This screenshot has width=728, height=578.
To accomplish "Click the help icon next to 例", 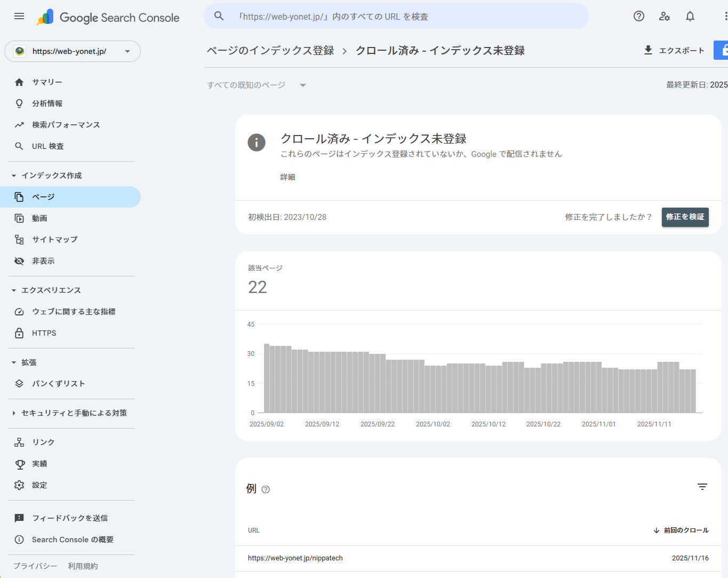I will coord(266,489).
